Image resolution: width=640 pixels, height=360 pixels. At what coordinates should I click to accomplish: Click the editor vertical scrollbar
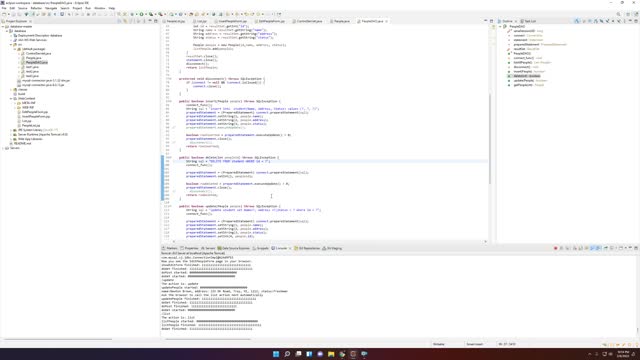tap(490, 139)
